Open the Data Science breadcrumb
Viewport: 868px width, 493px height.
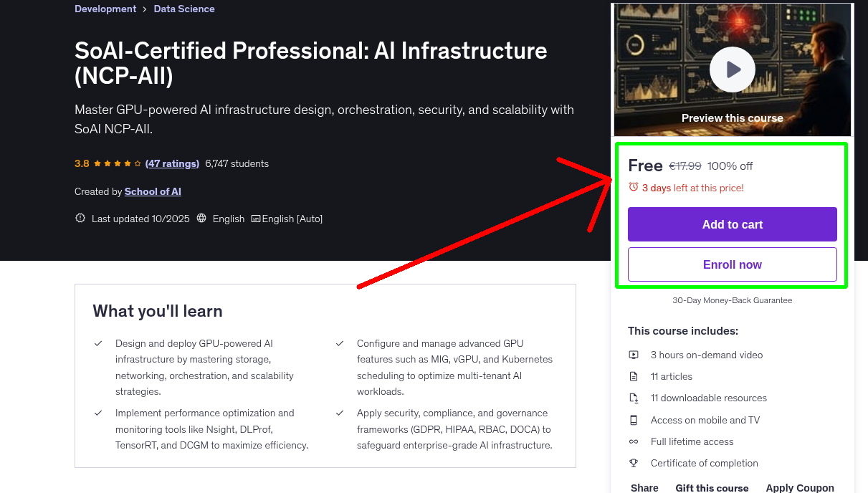(183, 9)
